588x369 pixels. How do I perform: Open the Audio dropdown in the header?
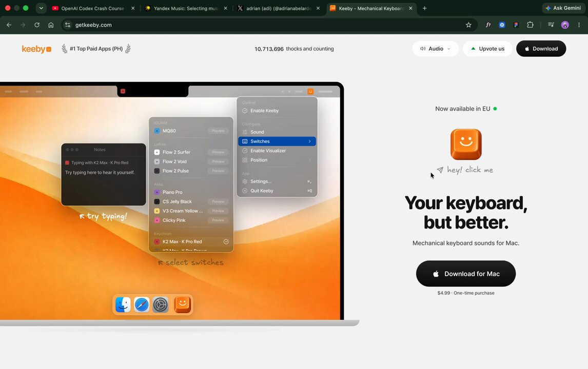436,49
